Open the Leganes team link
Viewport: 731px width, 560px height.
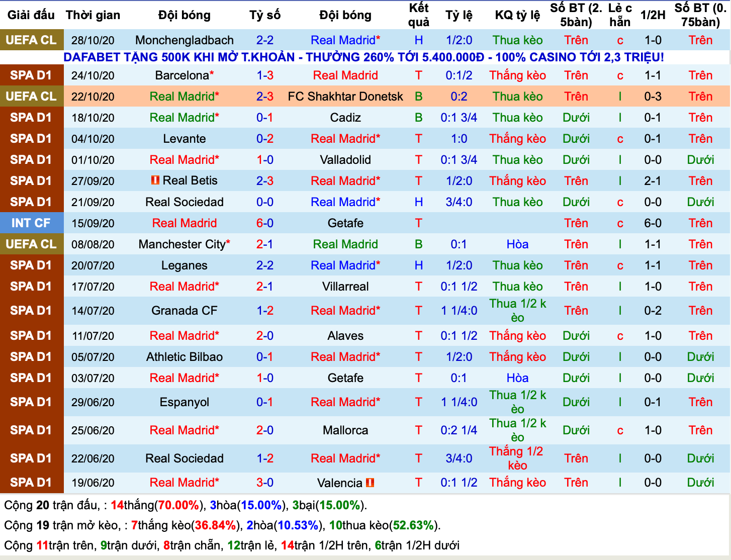click(185, 265)
